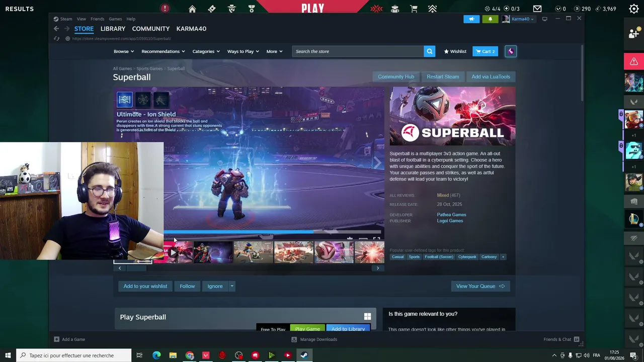This screenshot has height=362, width=644.
Task: Click the Add a Game plus icon
Action: (x=56, y=339)
